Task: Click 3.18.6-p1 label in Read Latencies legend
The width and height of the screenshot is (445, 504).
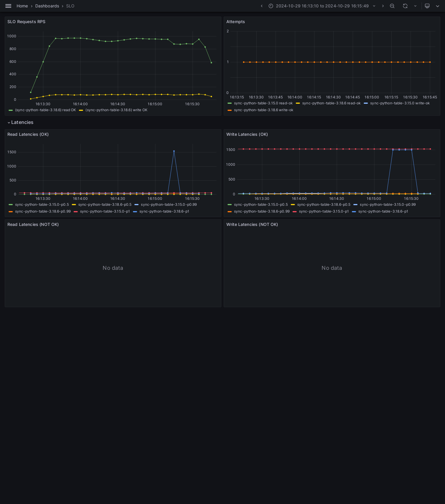Action: [x=164, y=211]
